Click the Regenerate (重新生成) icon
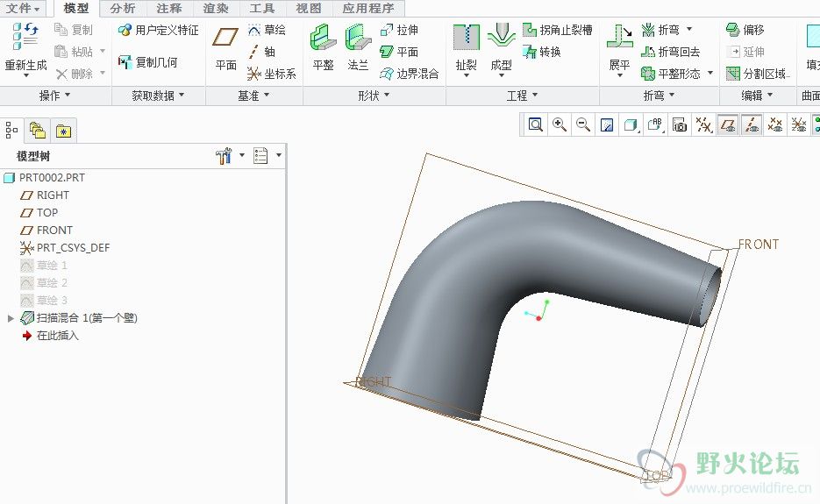The image size is (820, 504). click(x=25, y=36)
